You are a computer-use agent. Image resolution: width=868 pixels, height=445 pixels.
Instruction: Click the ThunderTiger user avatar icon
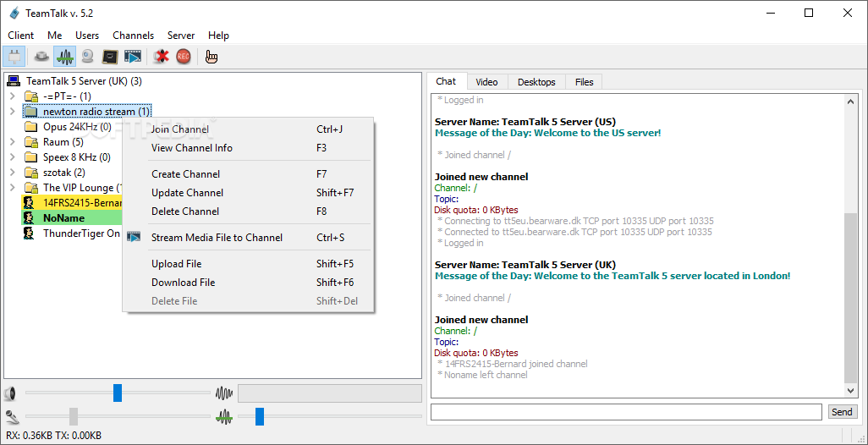[29, 233]
